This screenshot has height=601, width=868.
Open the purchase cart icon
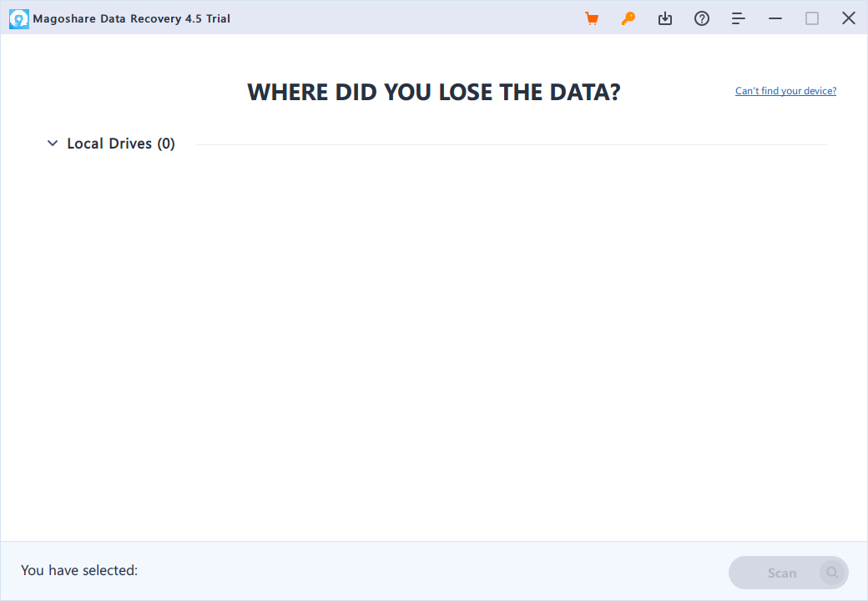click(592, 18)
